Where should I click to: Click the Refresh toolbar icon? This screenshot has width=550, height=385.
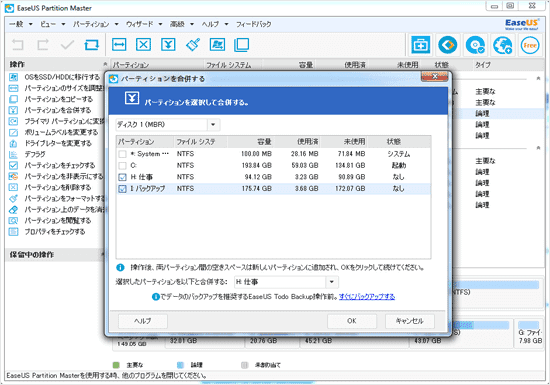pos(92,45)
